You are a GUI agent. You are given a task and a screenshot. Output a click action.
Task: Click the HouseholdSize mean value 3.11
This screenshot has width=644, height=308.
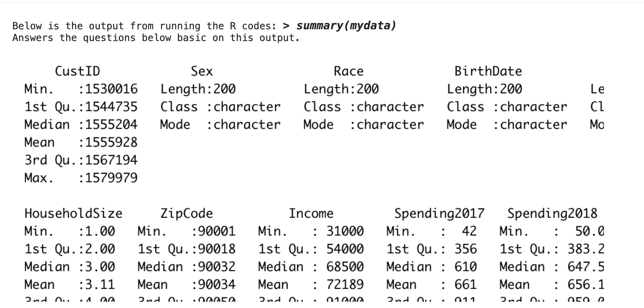100,285
